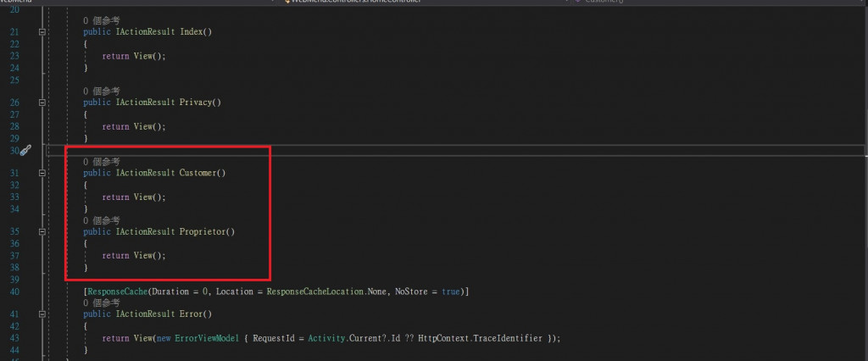Click the method name 'Index' on line 21

(x=191, y=32)
